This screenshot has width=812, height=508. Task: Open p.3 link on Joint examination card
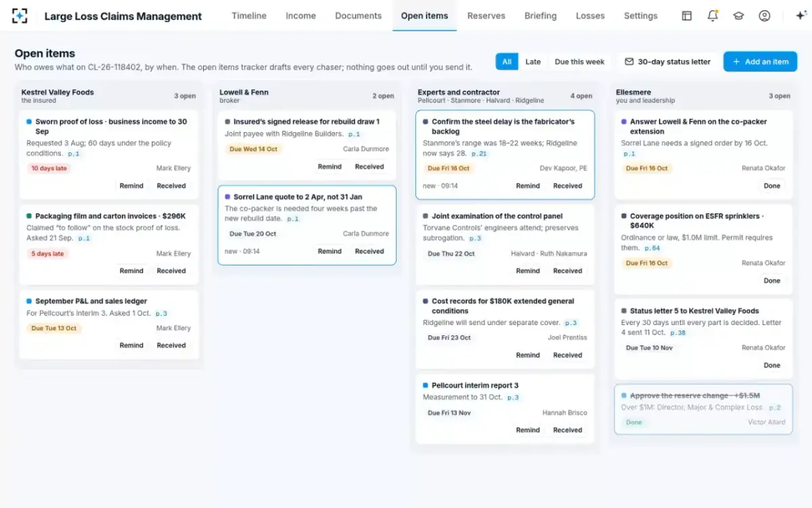click(x=475, y=239)
